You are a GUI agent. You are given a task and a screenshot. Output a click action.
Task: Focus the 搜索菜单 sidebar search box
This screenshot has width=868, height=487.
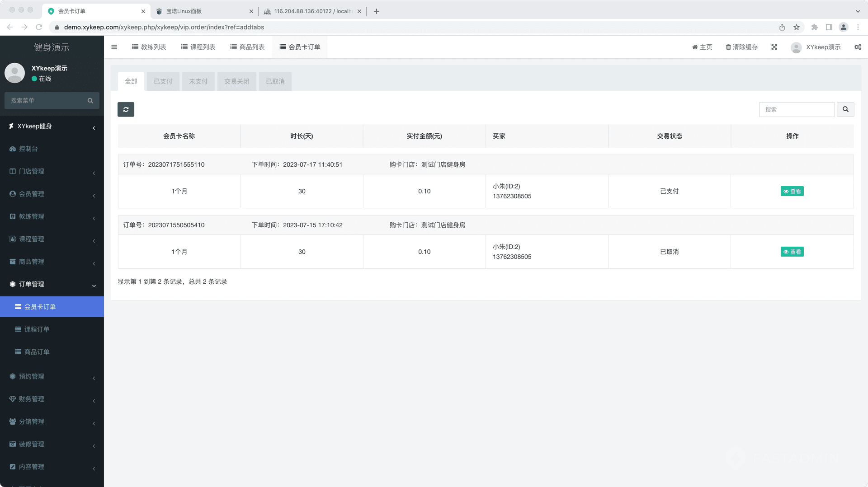tap(47, 100)
